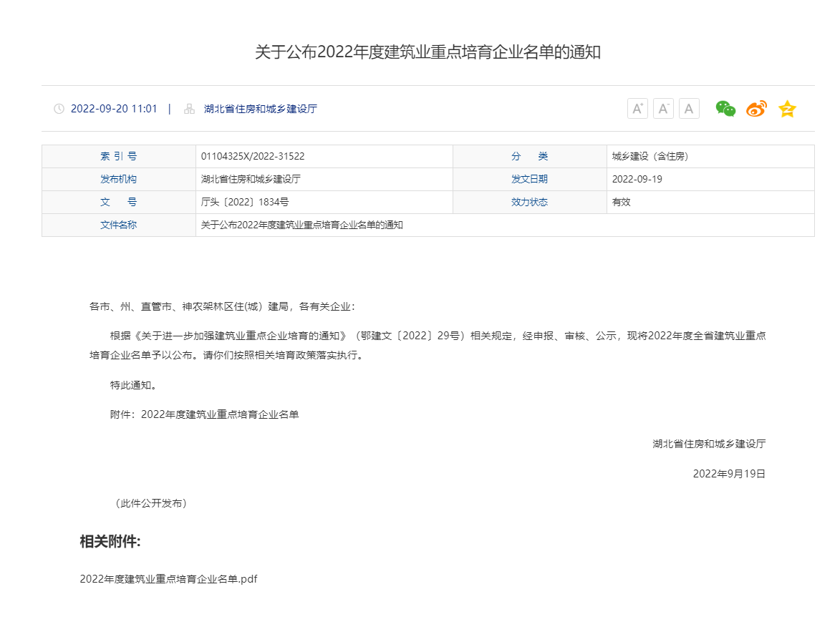This screenshot has width=840, height=622.
Task: Share article via WeChat icon
Action: [725, 109]
